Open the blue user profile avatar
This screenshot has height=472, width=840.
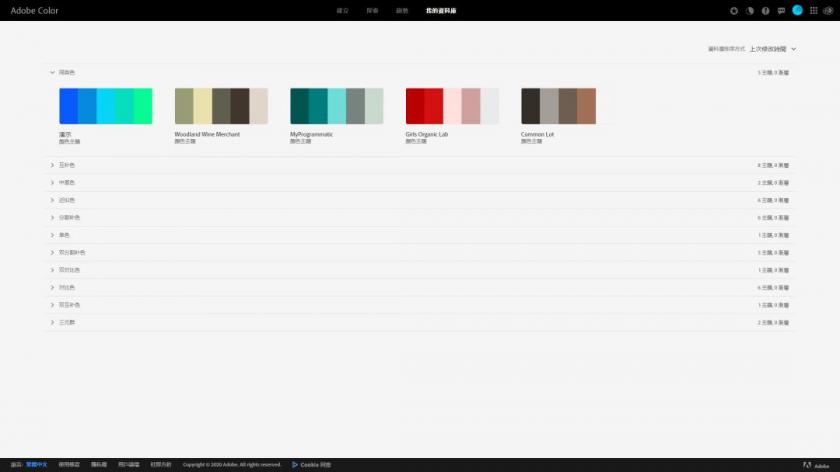[797, 10]
